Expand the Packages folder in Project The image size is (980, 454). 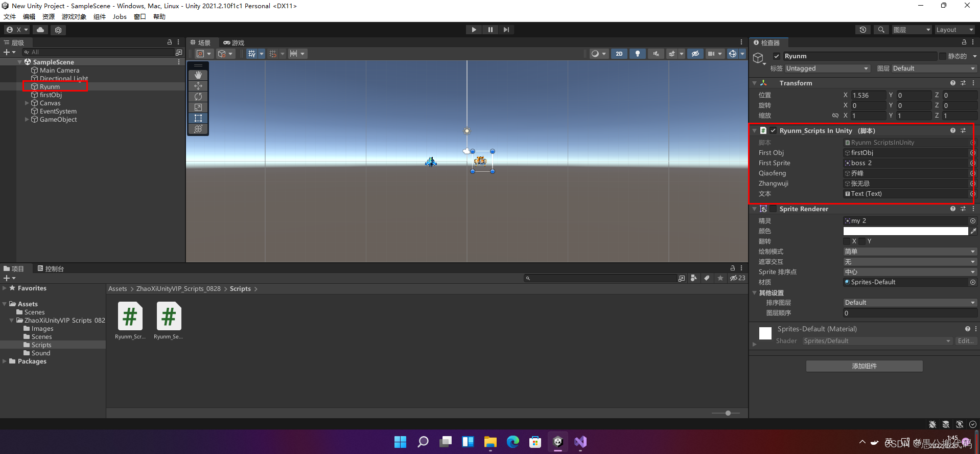(x=5, y=361)
